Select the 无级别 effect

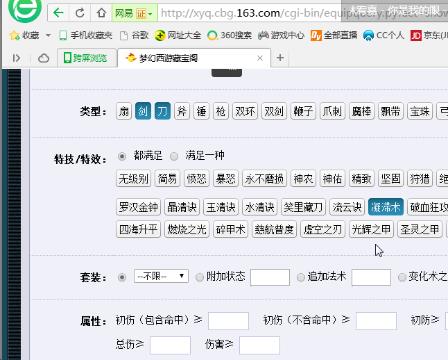coord(133,179)
